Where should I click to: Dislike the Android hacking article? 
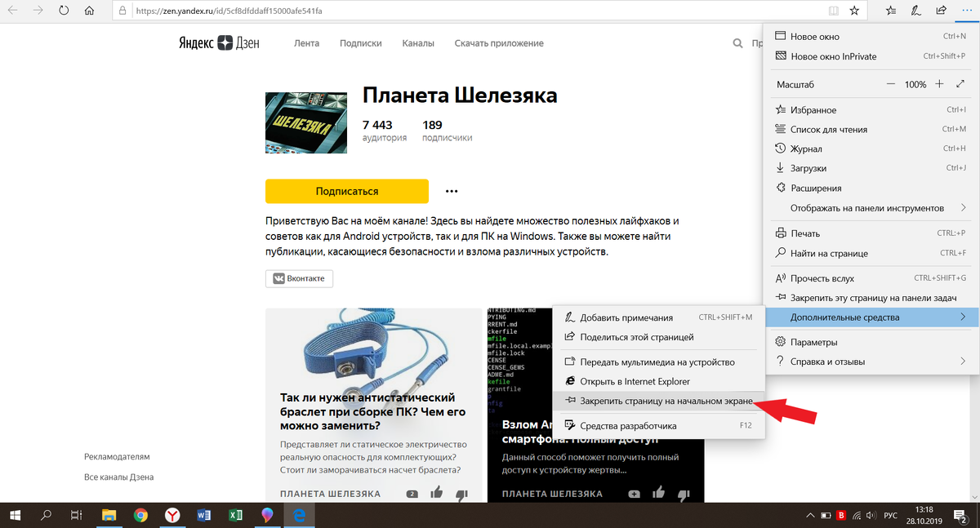684,494
